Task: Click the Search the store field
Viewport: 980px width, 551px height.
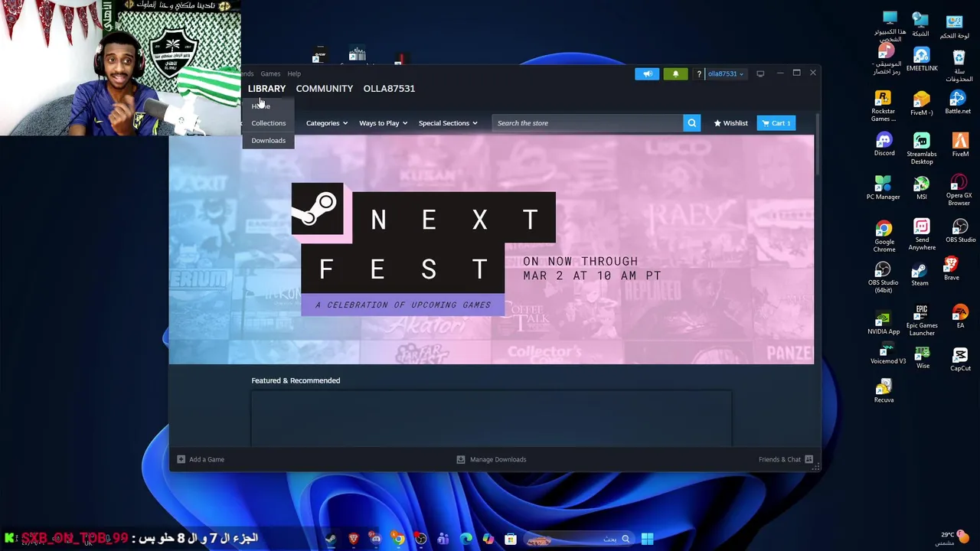Action: pos(587,123)
